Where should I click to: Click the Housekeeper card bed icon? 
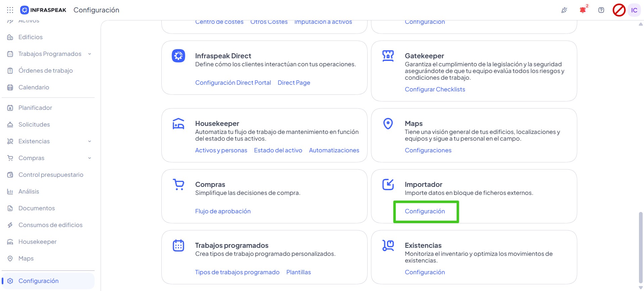178,124
